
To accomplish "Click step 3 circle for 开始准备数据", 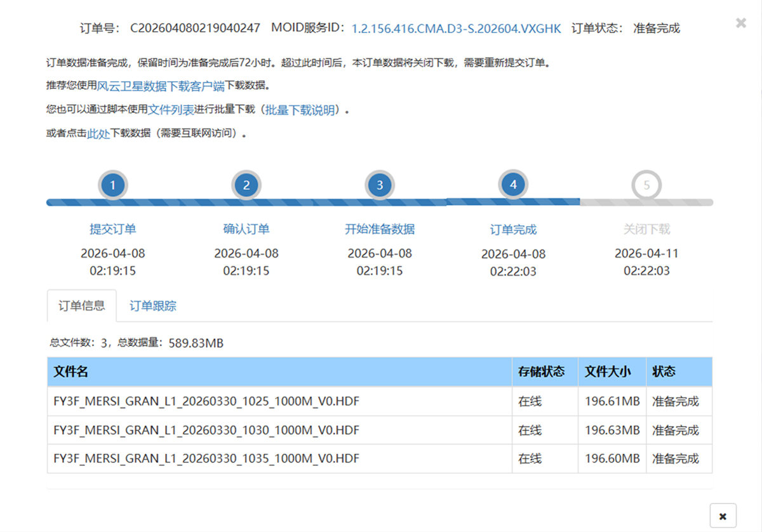I will click(x=380, y=186).
